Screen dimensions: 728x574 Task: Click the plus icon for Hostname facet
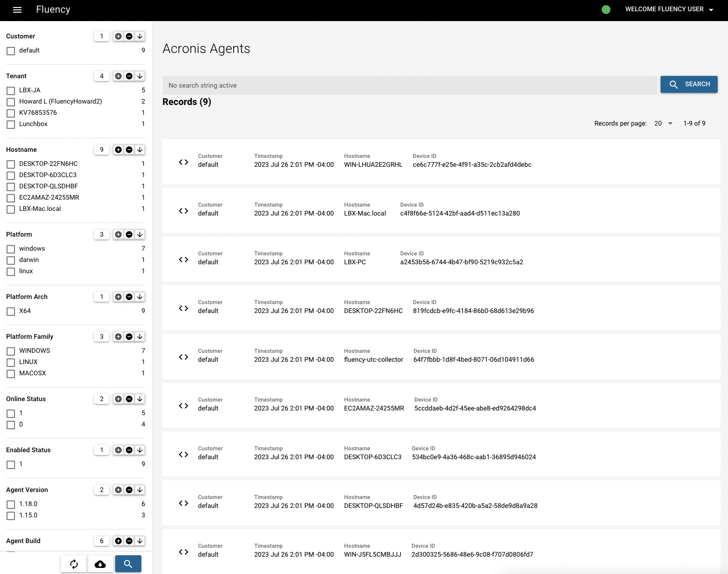(x=118, y=149)
